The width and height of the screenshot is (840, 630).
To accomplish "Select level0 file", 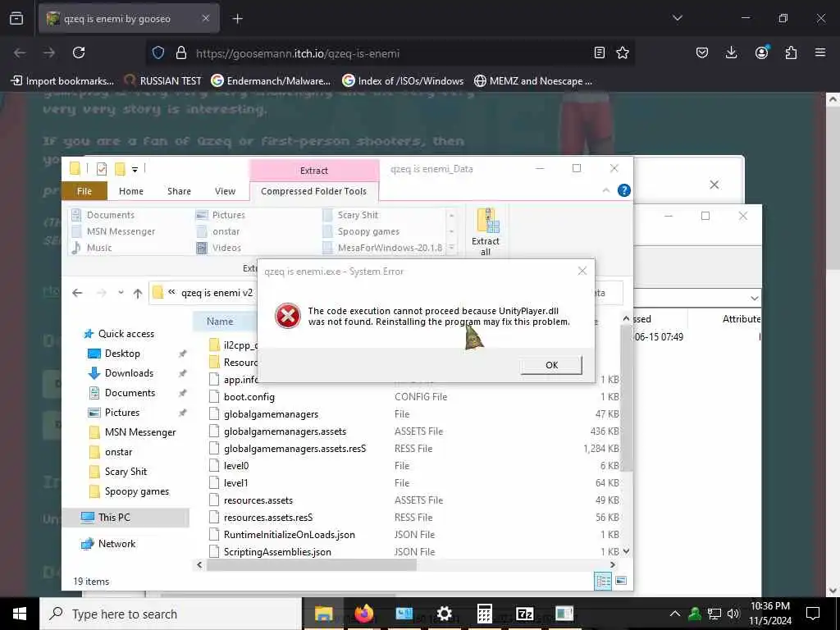I will click(236, 466).
